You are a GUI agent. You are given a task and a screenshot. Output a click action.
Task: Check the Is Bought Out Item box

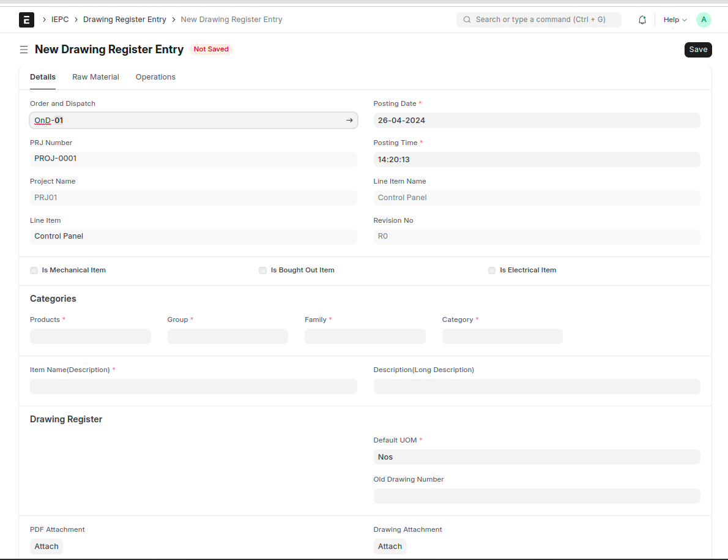pos(263,271)
